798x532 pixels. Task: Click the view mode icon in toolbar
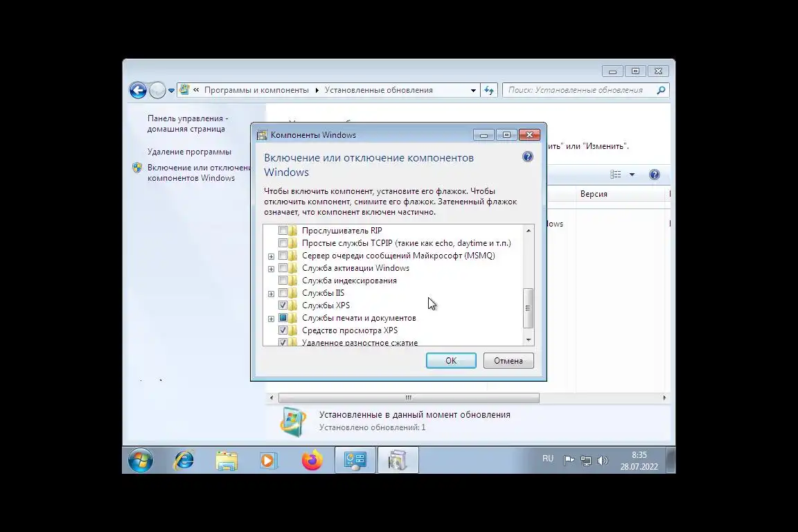[615, 175]
